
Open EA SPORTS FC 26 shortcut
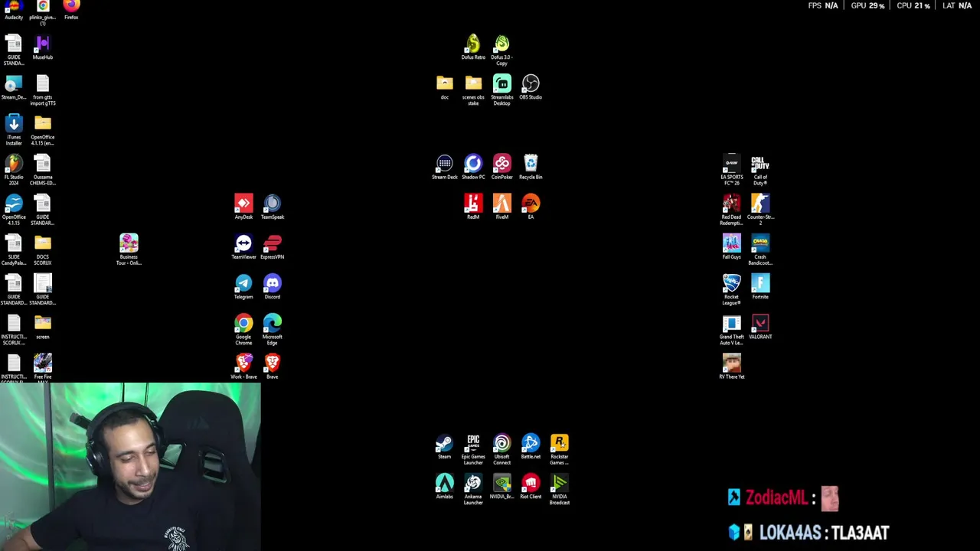pyautogui.click(x=732, y=169)
